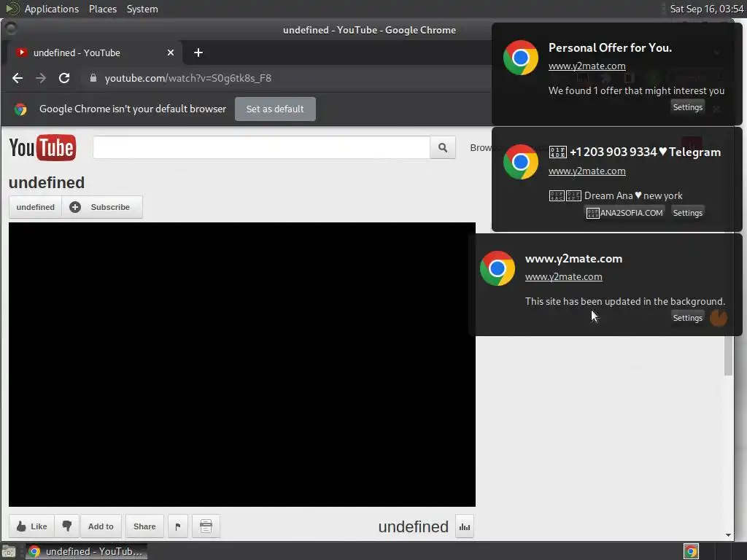Open the transcript icon button
The image size is (747, 560).
pos(206,526)
